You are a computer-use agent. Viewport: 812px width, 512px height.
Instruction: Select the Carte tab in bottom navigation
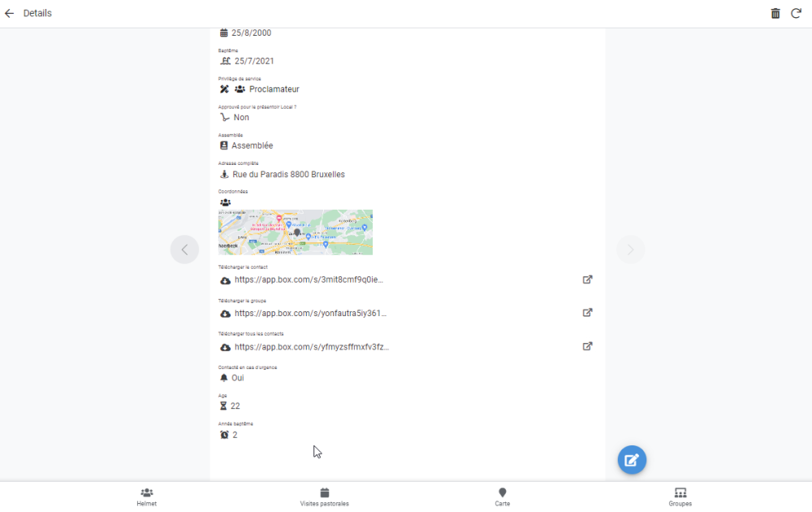[503, 496]
